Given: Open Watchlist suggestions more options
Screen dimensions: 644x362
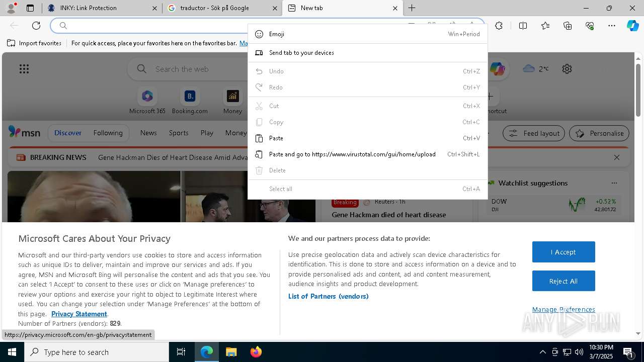Looking at the screenshot, I should [x=614, y=183].
